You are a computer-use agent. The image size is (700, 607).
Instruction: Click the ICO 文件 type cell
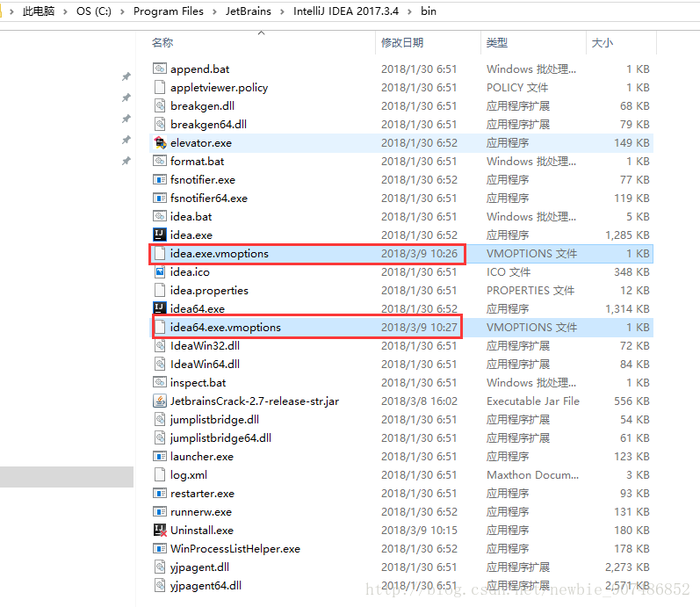[x=509, y=272]
